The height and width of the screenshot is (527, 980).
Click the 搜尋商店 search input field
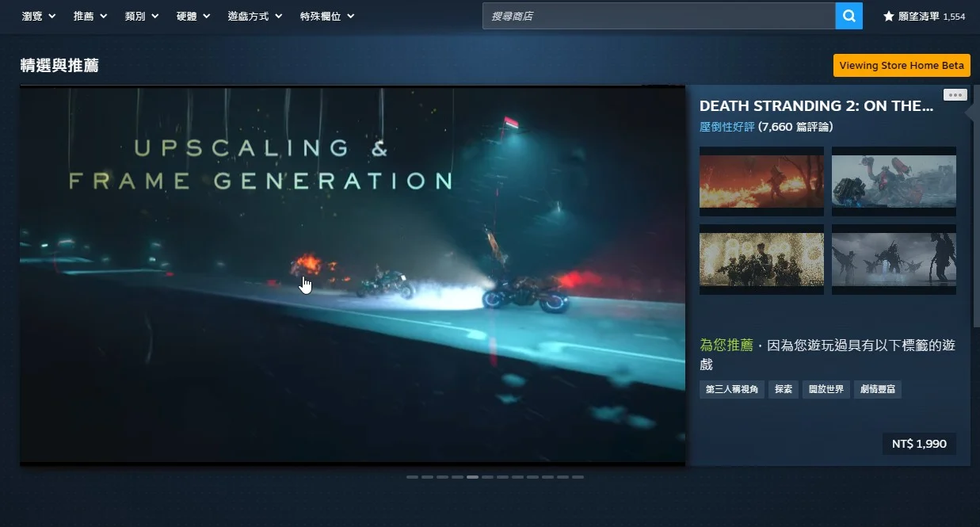point(658,16)
